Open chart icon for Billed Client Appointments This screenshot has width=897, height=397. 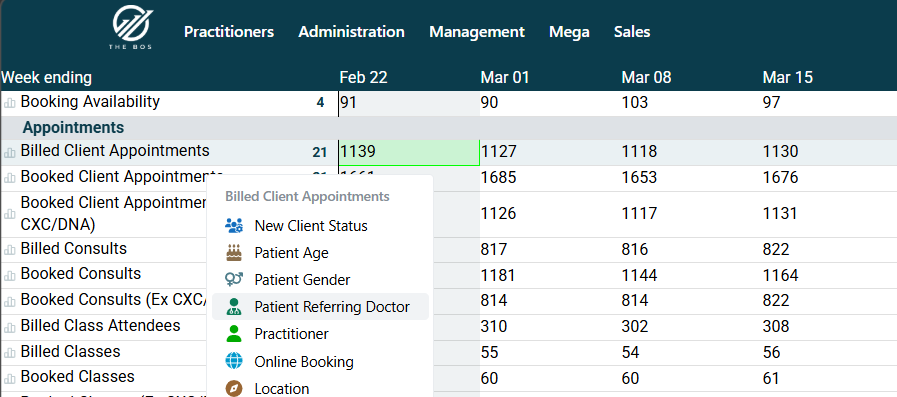click(x=10, y=152)
